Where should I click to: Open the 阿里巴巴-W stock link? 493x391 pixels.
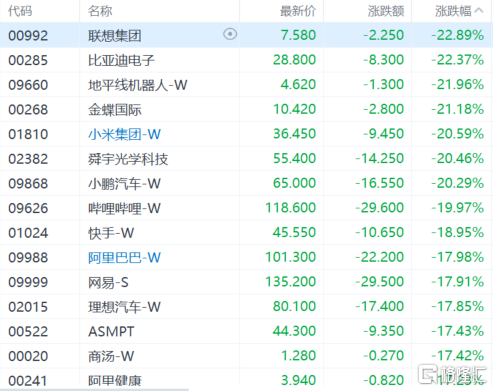point(124,258)
